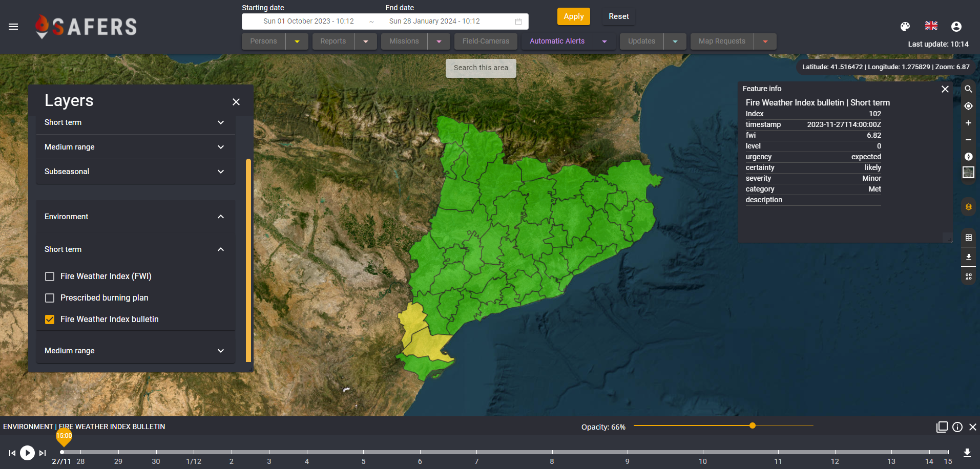Viewport: 980px width, 469px height.
Task: Jump to 1/12 on the timeline
Action: pos(194,461)
